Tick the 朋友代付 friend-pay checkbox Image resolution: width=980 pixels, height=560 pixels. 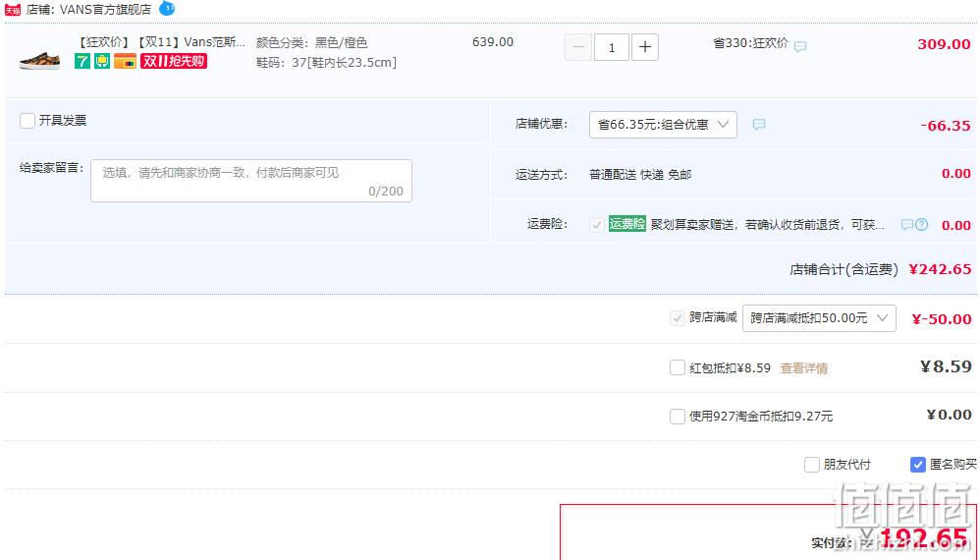pos(812,465)
